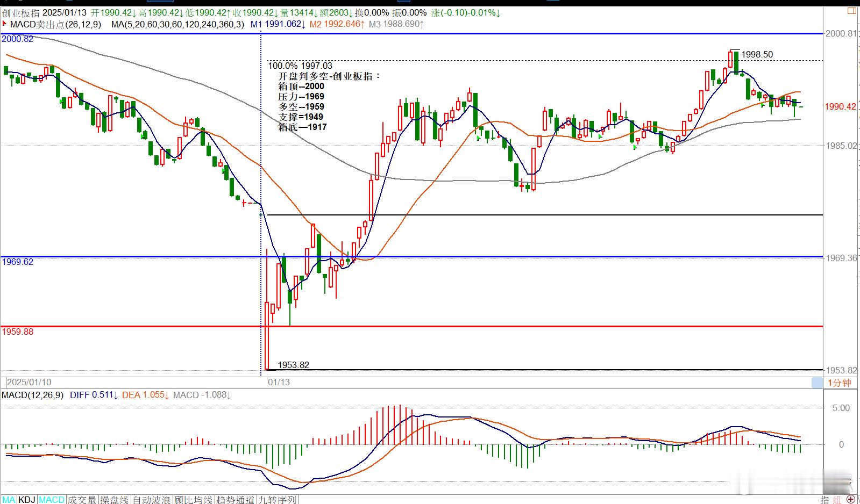Click the 涨(-0.10)-0.01% change readout
This screenshot has height=504, width=860.
coord(466,12)
